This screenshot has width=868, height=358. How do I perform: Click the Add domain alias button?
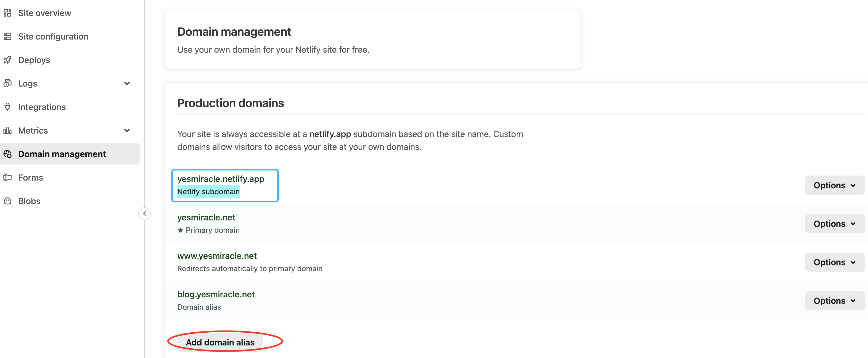[221, 342]
